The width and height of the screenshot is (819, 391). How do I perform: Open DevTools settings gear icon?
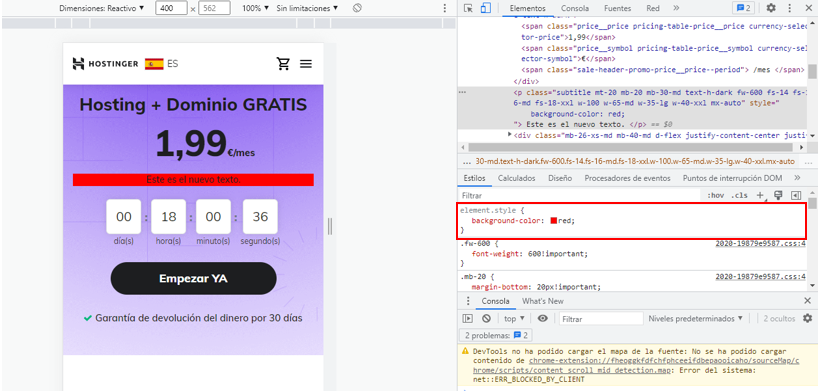click(x=771, y=8)
